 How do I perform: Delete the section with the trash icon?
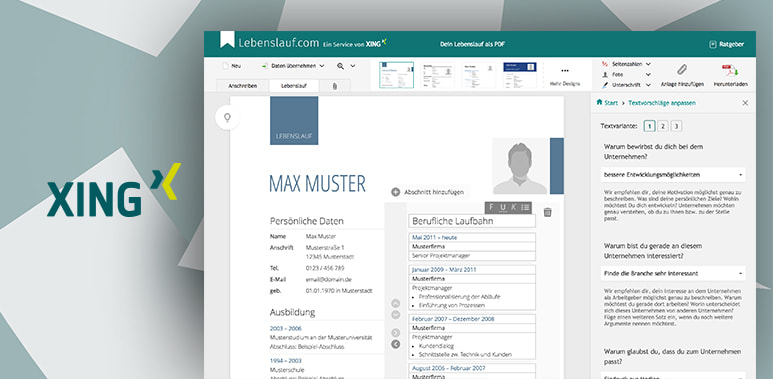click(547, 212)
